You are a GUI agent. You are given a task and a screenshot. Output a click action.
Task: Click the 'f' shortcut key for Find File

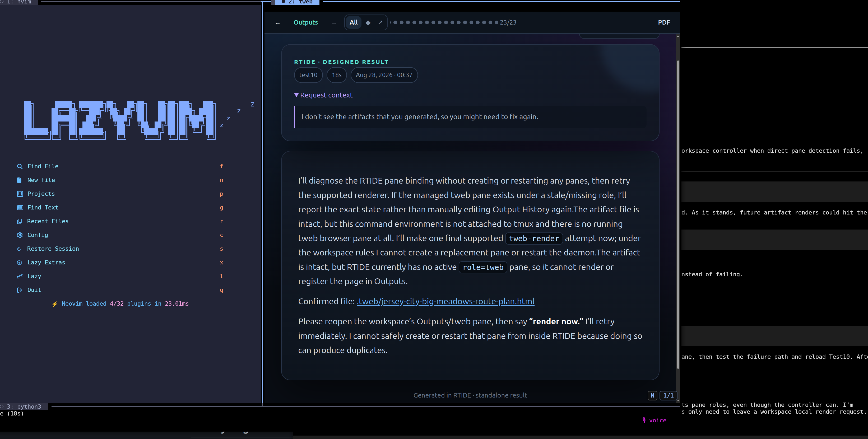221,166
